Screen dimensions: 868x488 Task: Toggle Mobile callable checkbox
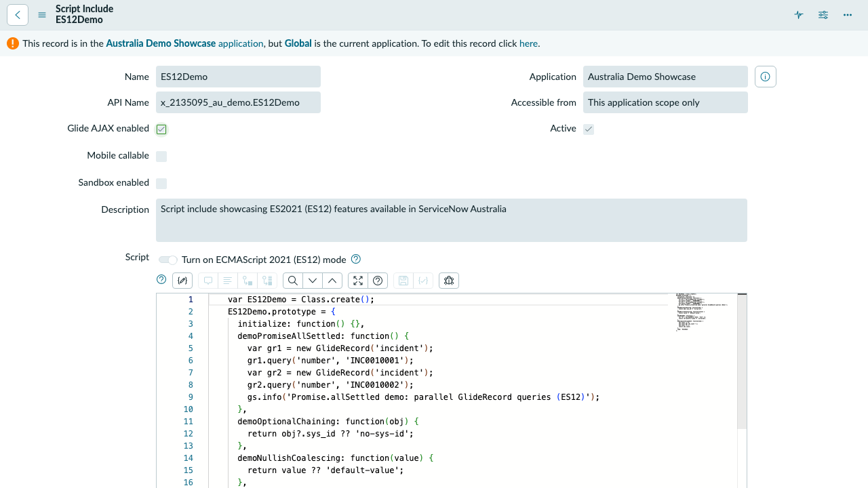point(161,157)
